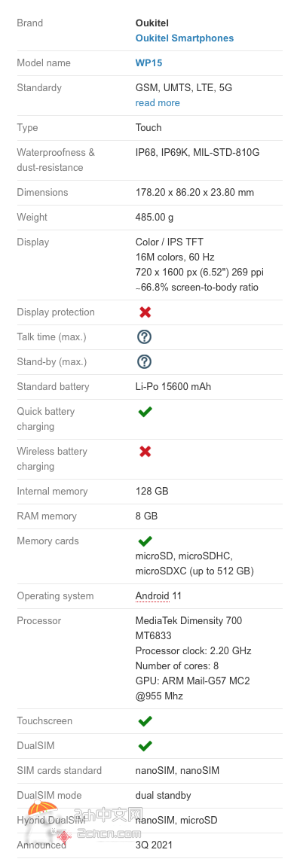The width and height of the screenshot is (297, 868).
Task: Open the Oukitel Smartphones link
Action: pos(185,38)
